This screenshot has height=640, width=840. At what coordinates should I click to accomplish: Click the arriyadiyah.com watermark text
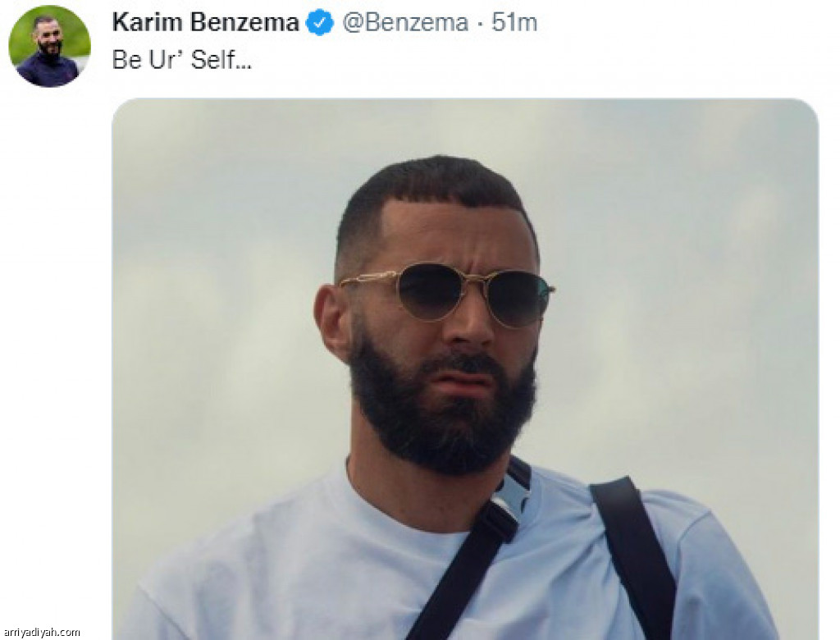tap(42, 633)
